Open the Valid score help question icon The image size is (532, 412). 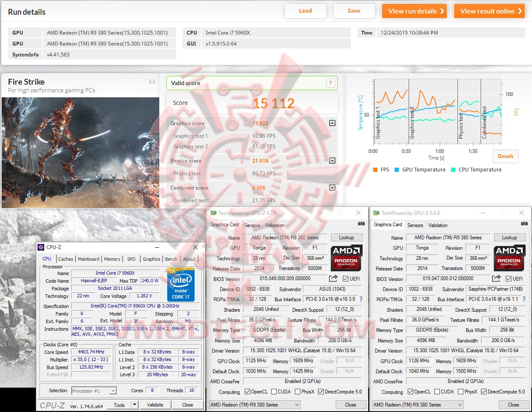331,83
